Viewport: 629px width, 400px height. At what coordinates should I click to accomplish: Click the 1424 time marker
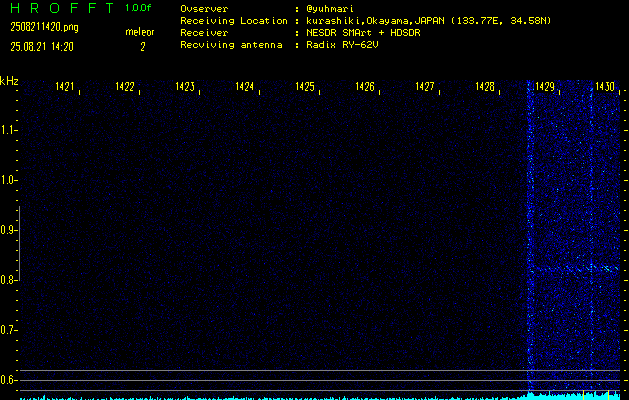245,86
